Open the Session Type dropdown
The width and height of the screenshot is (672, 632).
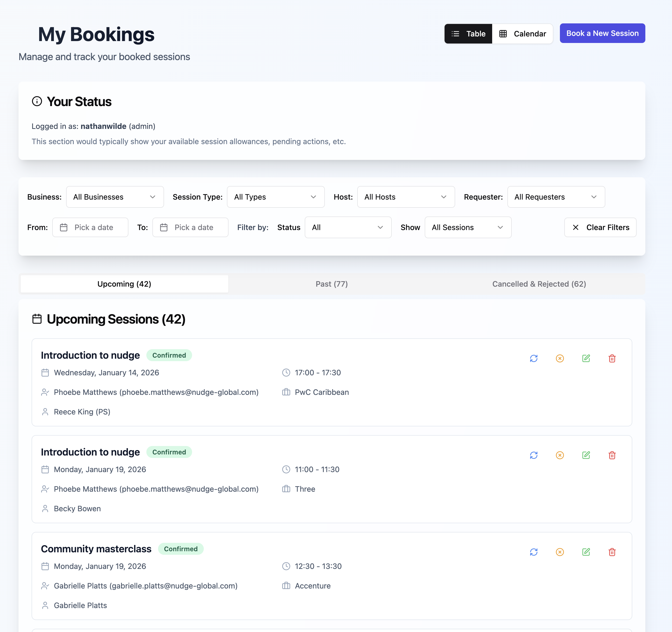(276, 197)
